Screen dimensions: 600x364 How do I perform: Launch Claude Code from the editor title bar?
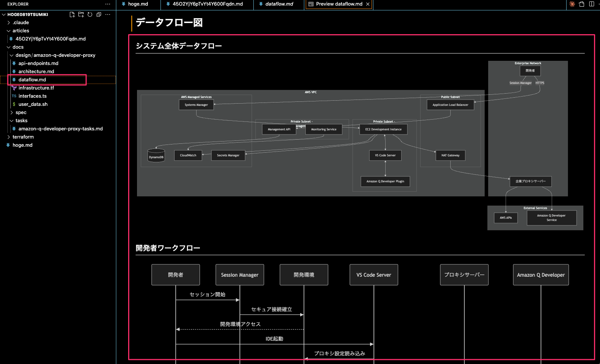(x=572, y=4)
